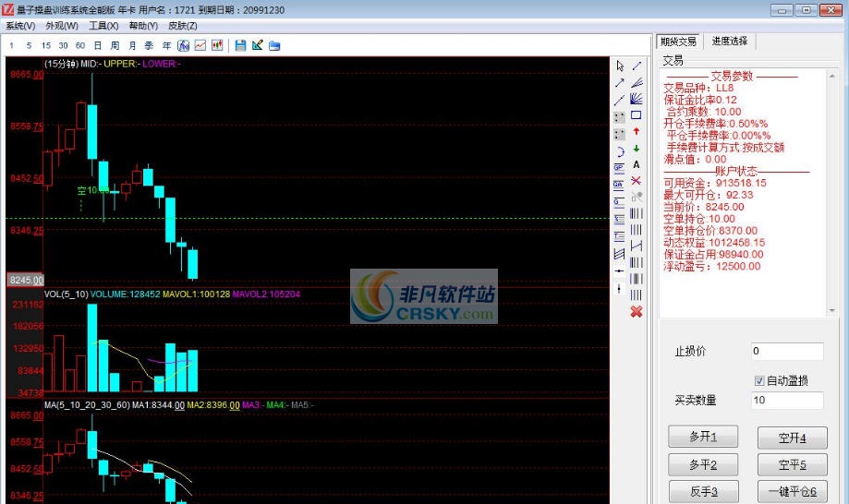849x504 pixels.
Task: Pick the arrow line drawing tool
Action: 619,83
